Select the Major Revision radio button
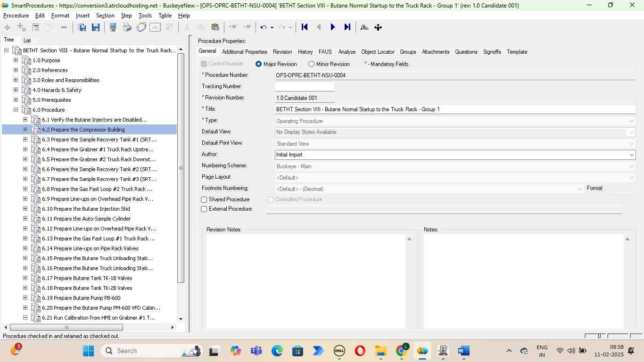The width and height of the screenshot is (644, 362). (258, 64)
